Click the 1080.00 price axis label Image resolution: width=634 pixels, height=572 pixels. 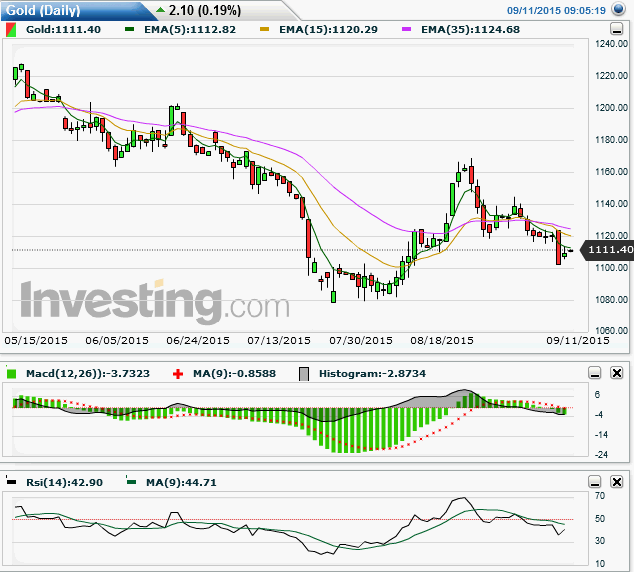coord(611,300)
